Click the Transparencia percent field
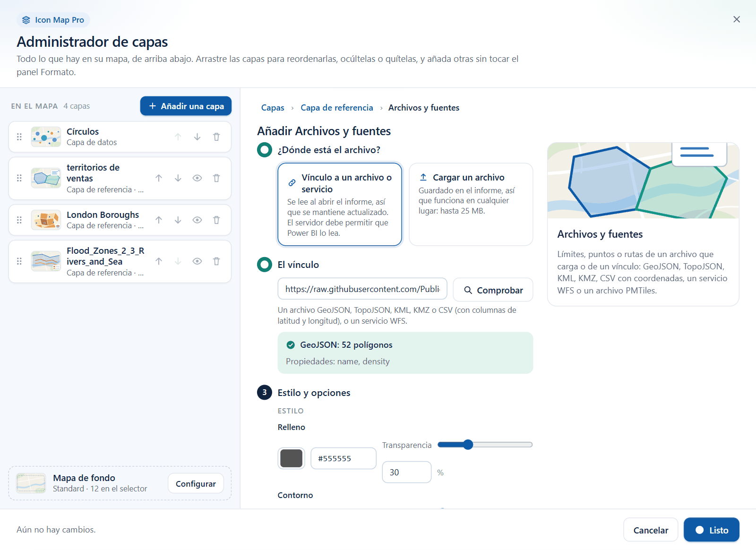 point(407,472)
